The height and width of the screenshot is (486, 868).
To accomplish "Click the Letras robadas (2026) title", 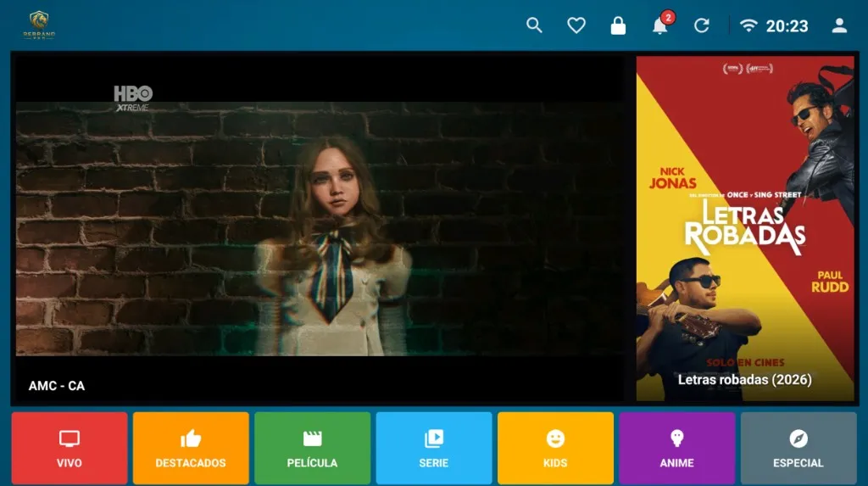I will click(744, 380).
